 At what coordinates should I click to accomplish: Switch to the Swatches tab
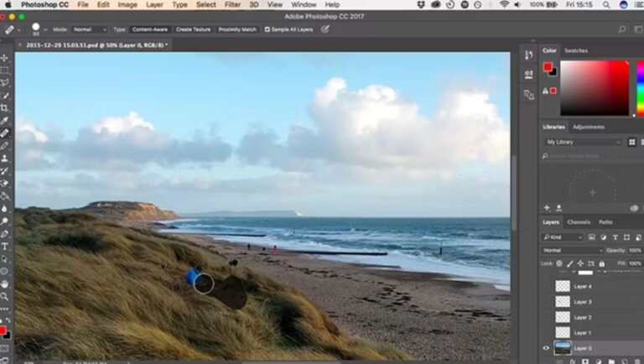coord(576,50)
